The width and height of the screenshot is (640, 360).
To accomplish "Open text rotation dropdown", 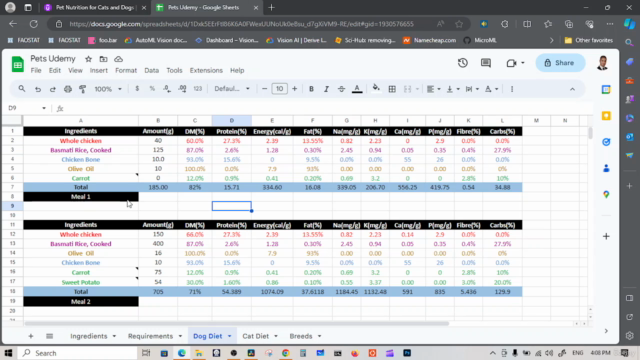I will (x=491, y=89).
